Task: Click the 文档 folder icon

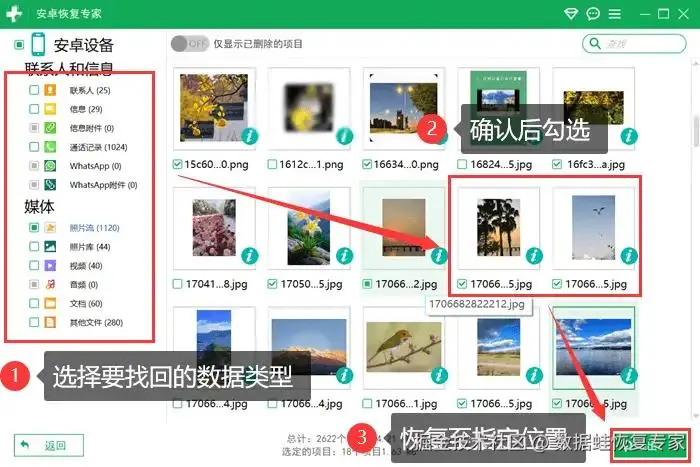Action: 50,304
